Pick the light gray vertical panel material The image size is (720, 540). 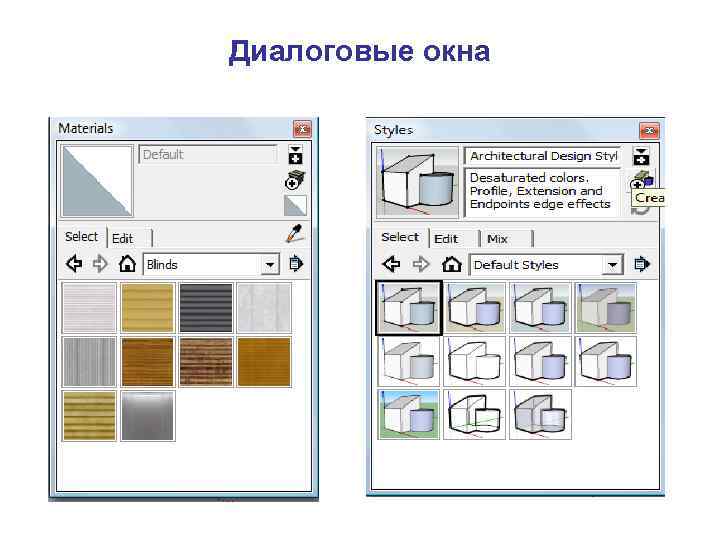point(264,308)
